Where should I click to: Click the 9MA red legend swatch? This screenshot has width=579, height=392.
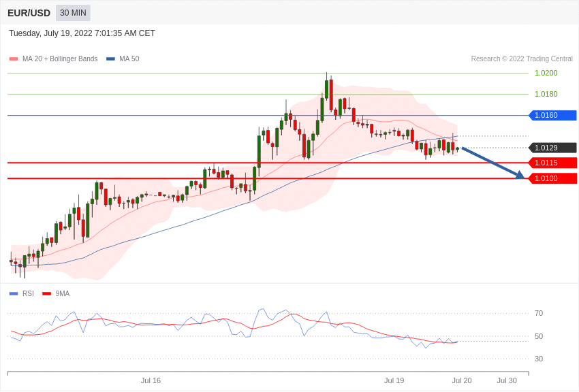click(46, 293)
